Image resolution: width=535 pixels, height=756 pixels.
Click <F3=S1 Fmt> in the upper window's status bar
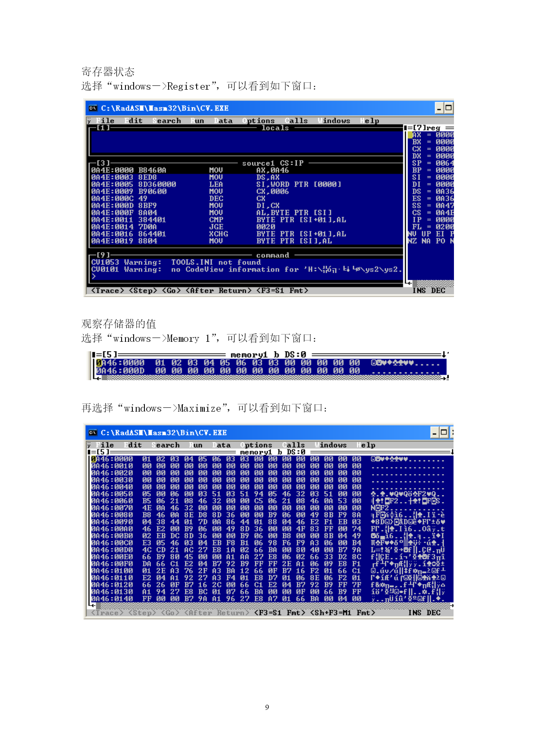282,291
